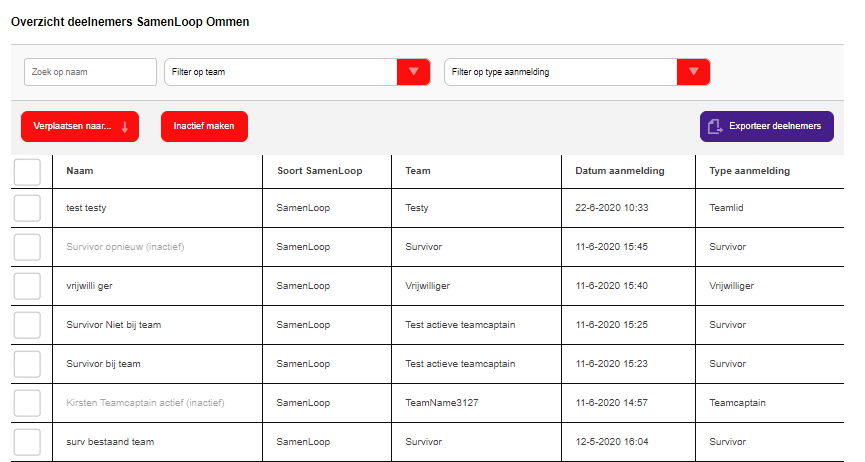
Task: Click the export document icon on Exporteer deelnemers
Action: [715, 126]
